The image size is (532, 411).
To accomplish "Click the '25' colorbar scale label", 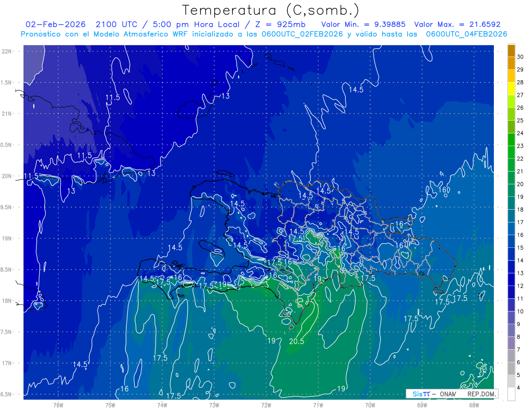I will point(520,121).
